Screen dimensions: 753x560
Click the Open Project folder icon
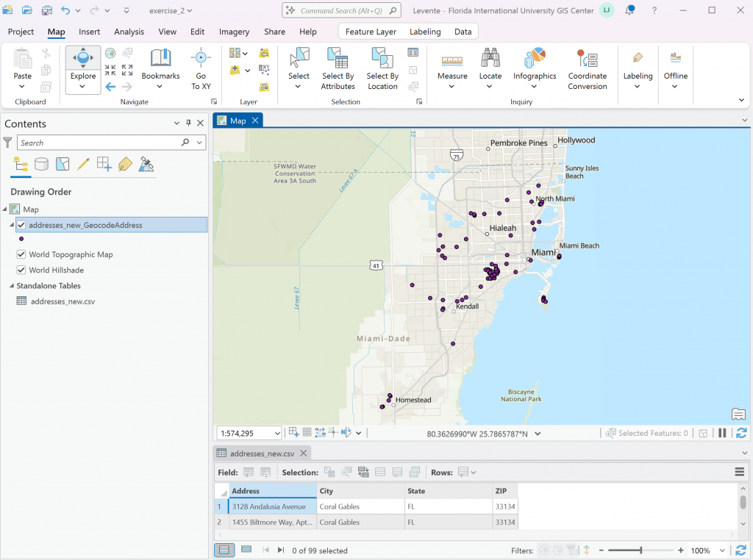[x=27, y=10]
